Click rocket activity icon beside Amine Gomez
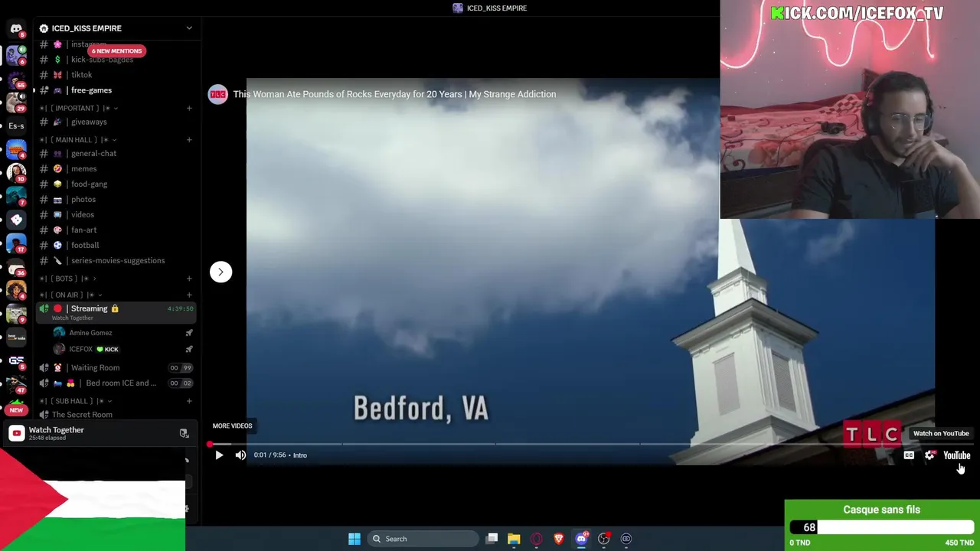 coord(189,333)
